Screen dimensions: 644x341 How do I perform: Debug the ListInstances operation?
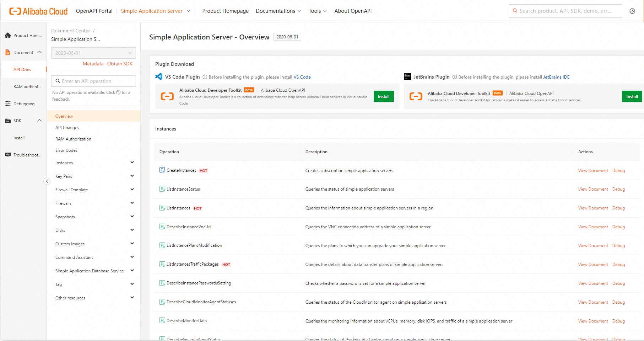pos(618,208)
